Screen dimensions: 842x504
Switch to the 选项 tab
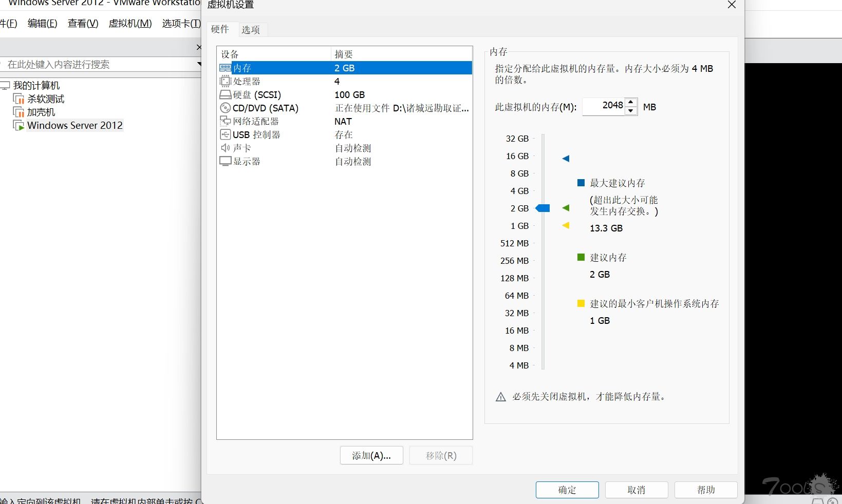pyautogui.click(x=251, y=30)
